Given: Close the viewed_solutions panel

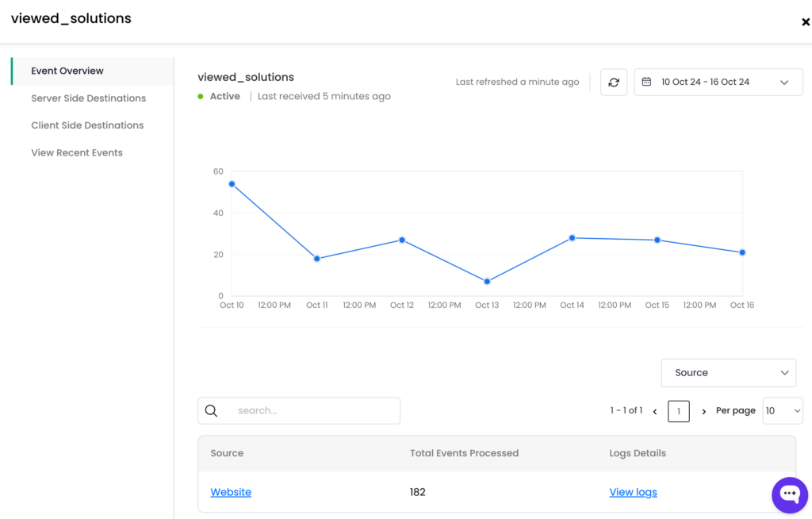Looking at the screenshot, I should (806, 21).
